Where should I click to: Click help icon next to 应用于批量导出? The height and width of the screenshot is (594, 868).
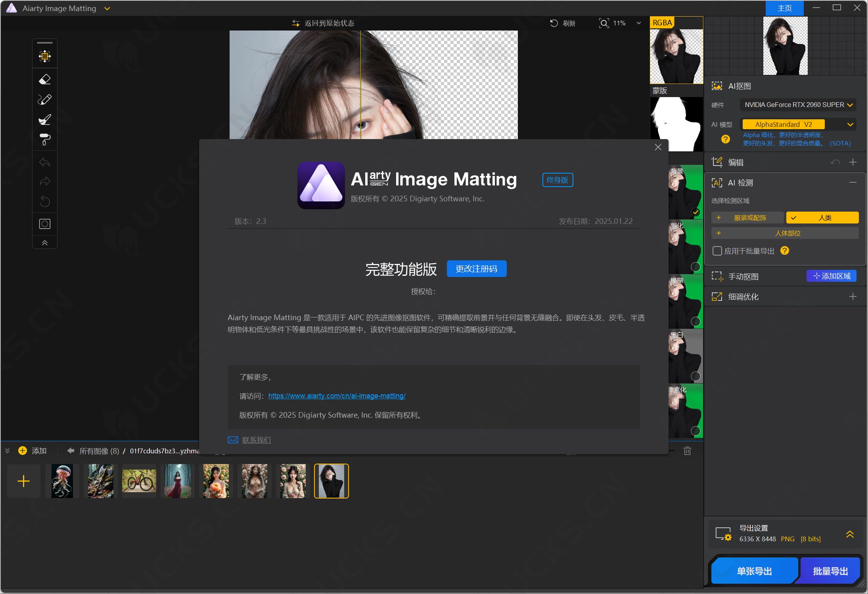[x=784, y=250]
